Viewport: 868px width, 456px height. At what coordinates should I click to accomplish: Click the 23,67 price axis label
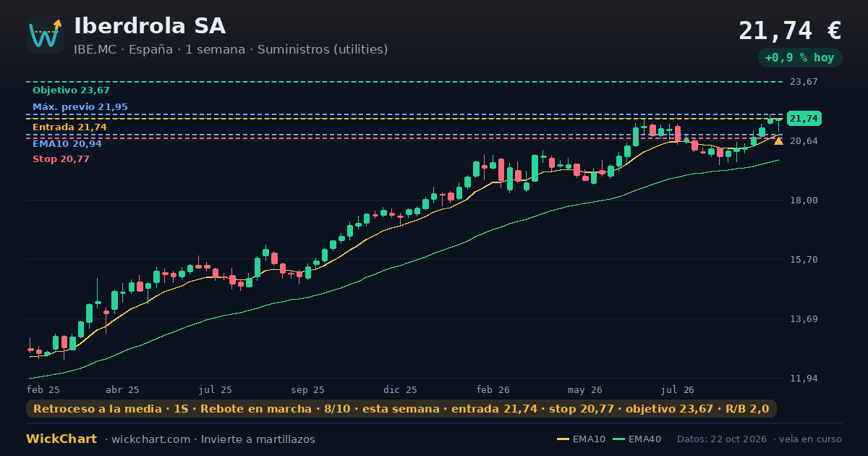coord(804,82)
